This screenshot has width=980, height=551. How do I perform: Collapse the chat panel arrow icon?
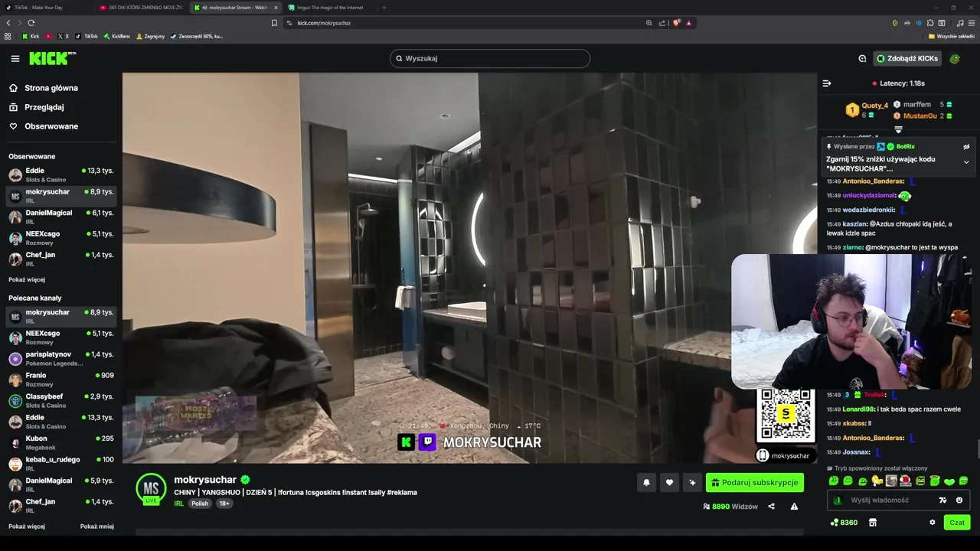click(x=827, y=83)
